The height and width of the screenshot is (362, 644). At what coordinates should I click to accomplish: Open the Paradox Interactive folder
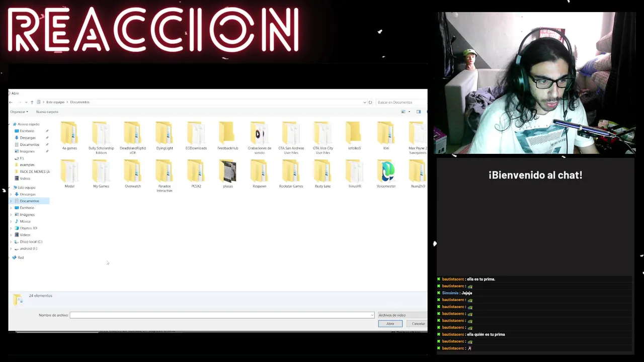pos(165,176)
